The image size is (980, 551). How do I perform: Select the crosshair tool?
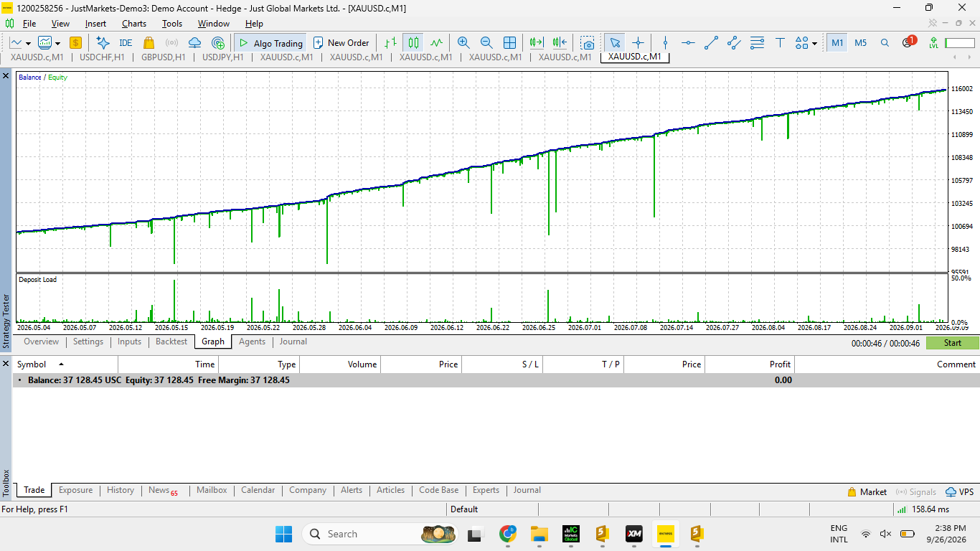pos(638,43)
